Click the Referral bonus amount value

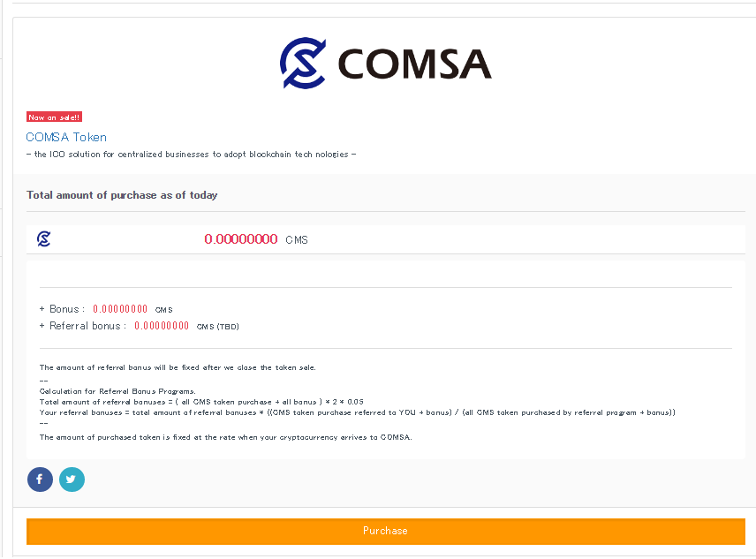tap(162, 326)
